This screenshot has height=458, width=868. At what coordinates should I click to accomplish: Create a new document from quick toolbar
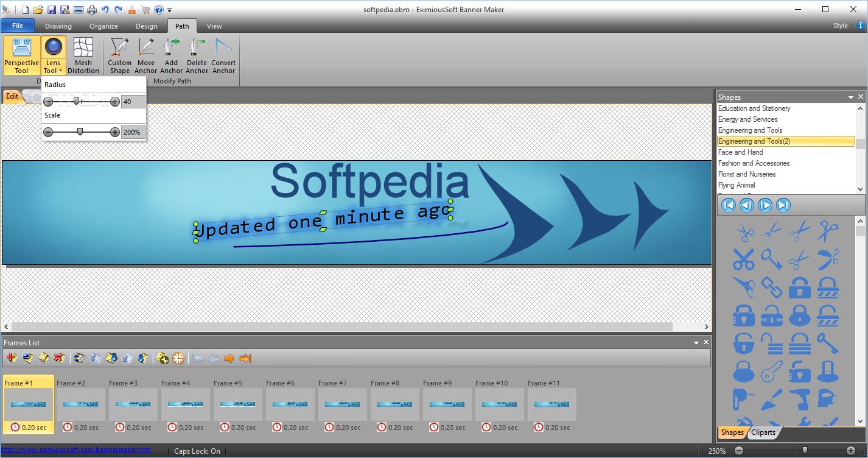click(25, 10)
